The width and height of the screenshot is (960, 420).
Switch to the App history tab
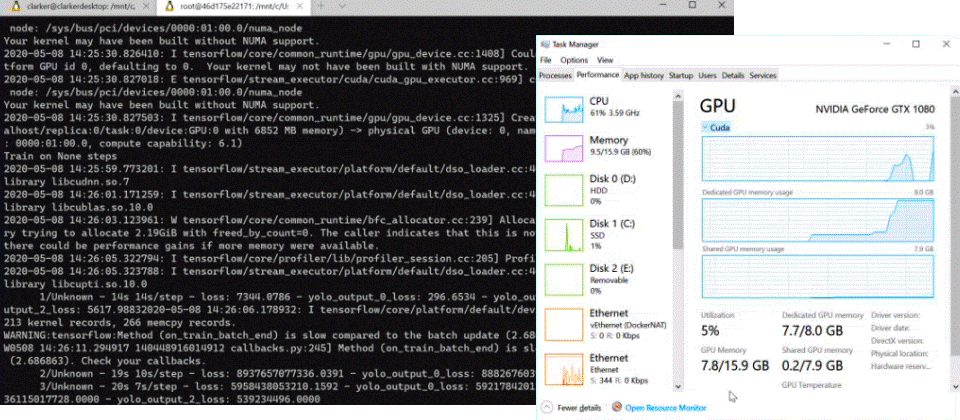click(644, 75)
